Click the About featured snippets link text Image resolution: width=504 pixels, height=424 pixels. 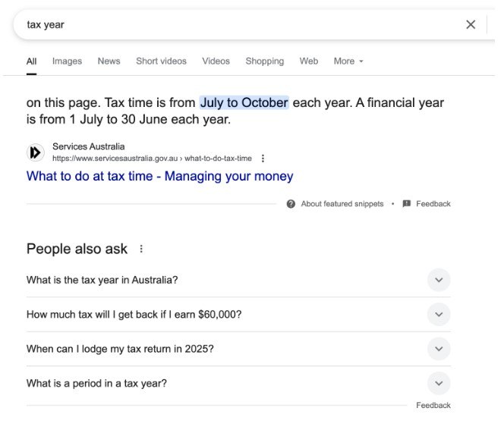[x=342, y=204]
